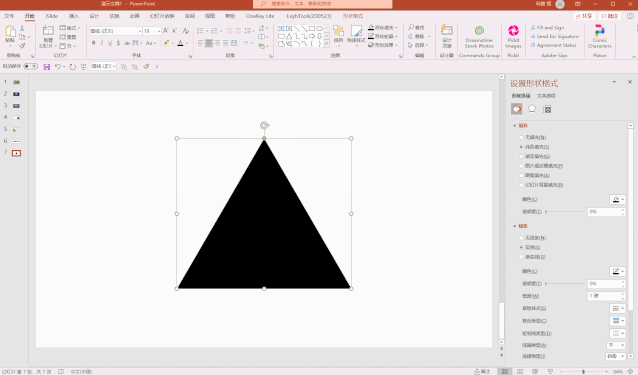Switch to the Text Options tab in pane
The image size is (638, 375).
(546, 96)
